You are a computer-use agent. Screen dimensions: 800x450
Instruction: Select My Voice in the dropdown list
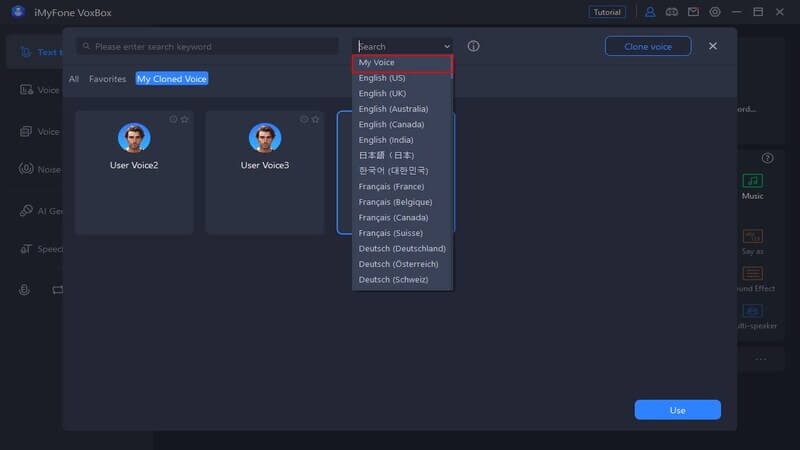click(402, 63)
